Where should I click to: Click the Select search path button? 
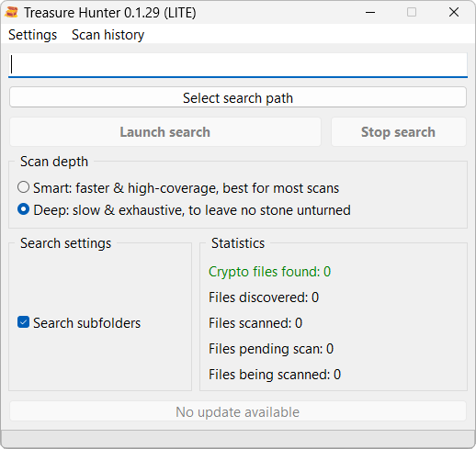pyautogui.click(x=238, y=97)
